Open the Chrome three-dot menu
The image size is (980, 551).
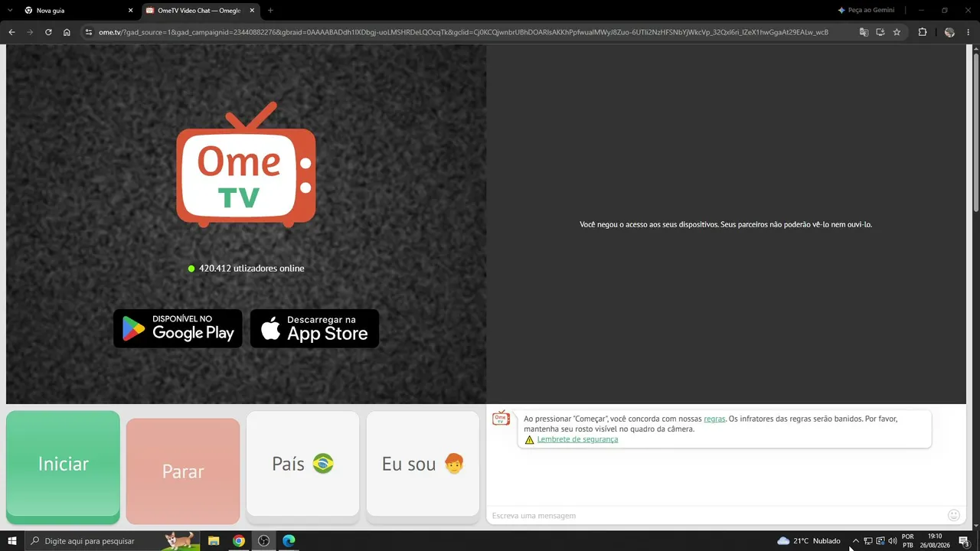(x=968, y=32)
